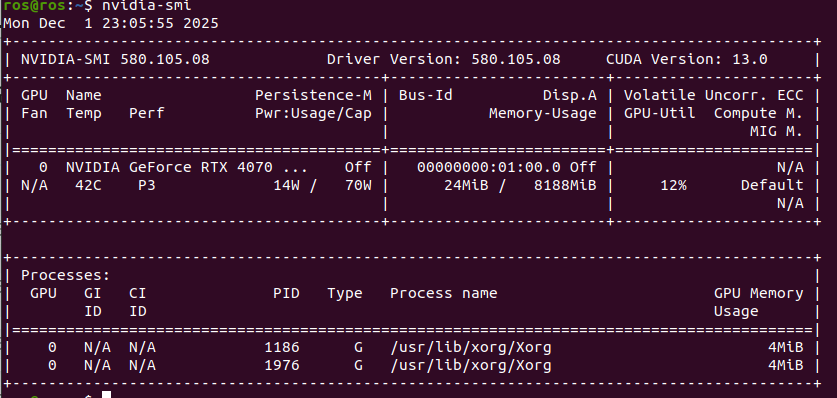The width and height of the screenshot is (837, 398).
Task: Click the 14W / 70W power usage
Action: point(322,186)
